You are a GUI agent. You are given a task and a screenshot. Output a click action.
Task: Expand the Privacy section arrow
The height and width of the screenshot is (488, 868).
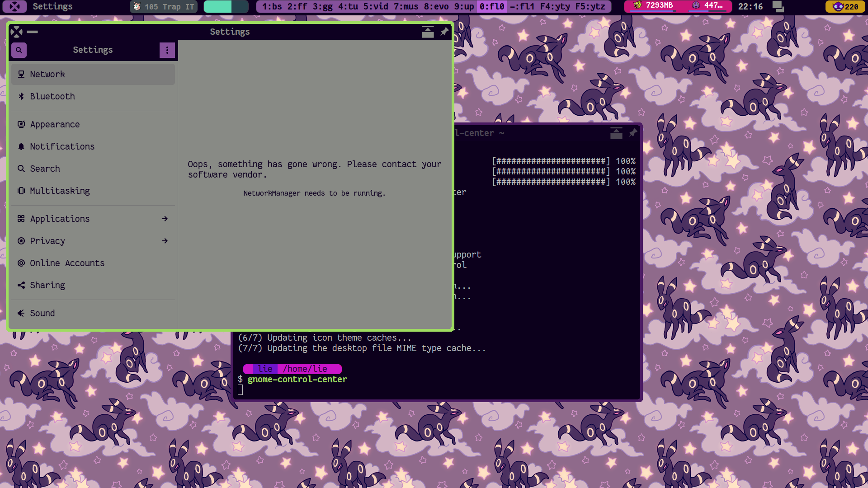coord(165,241)
